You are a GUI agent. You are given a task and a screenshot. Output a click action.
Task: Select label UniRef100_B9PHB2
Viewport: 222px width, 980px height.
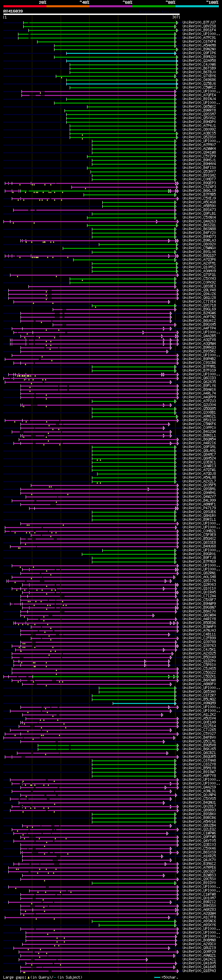tap(199, 359)
